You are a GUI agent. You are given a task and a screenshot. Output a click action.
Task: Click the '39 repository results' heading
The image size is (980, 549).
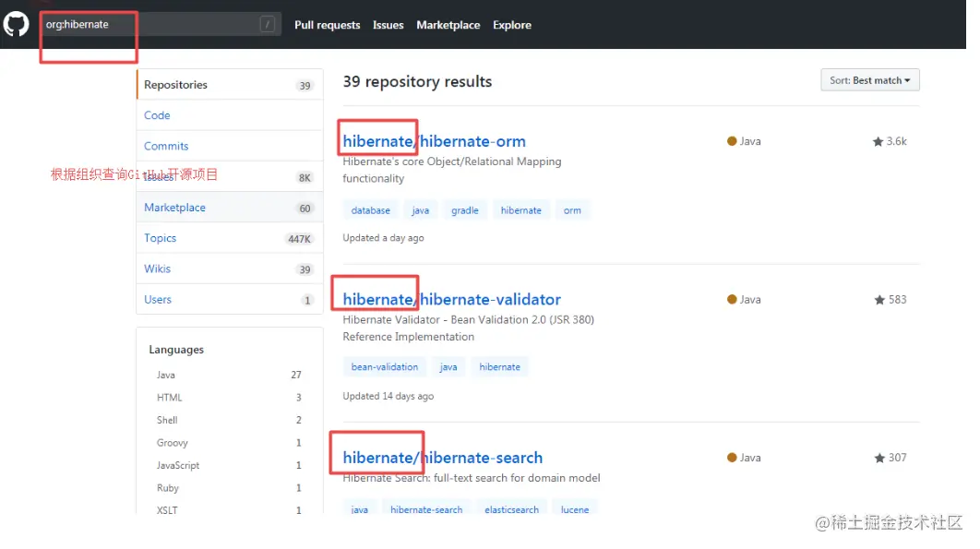click(x=417, y=81)
